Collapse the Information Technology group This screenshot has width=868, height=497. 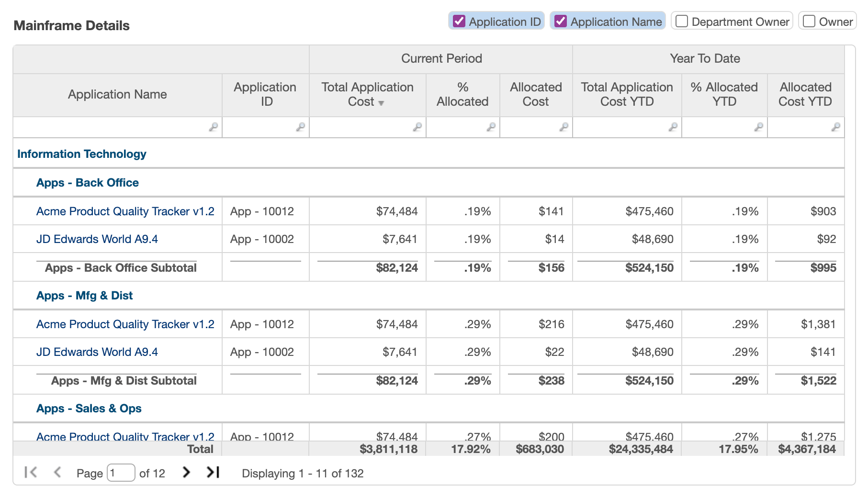82,154
